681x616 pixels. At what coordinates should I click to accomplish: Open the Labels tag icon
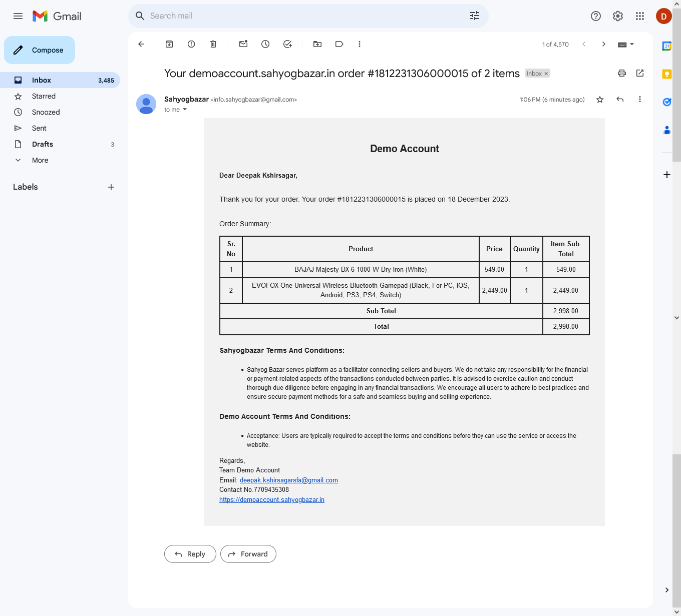(339, 44)
